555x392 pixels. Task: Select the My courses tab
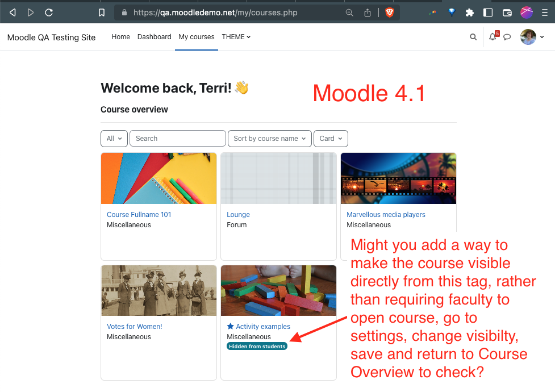(x=197, y=37)
